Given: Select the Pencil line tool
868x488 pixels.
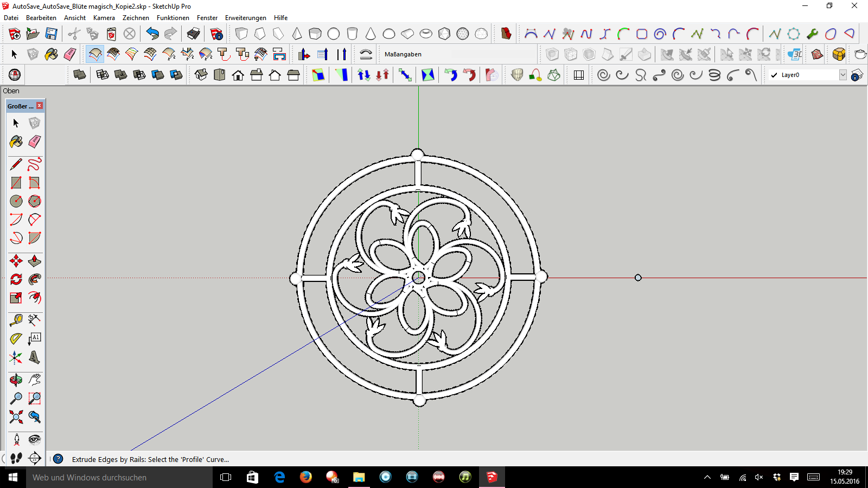Looking at the screenshot, I should 16,164.
